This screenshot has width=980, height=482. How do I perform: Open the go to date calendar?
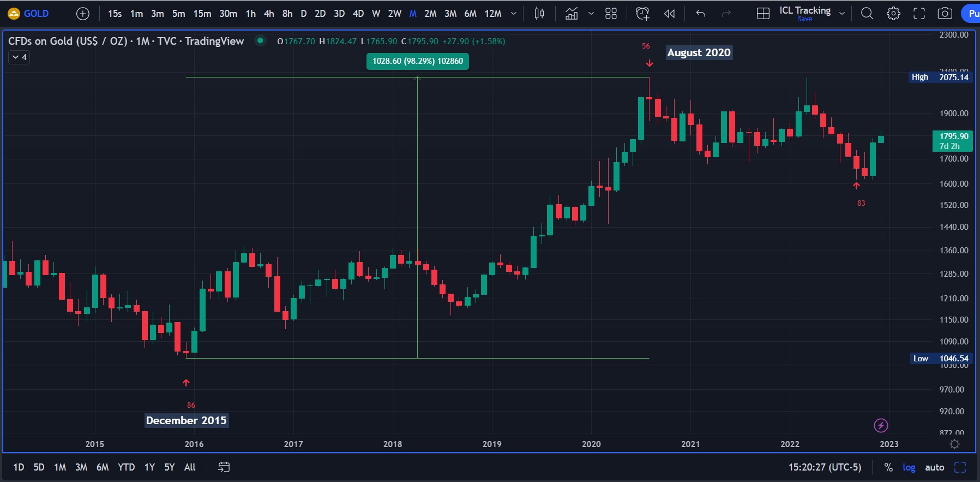coord(224,467)
